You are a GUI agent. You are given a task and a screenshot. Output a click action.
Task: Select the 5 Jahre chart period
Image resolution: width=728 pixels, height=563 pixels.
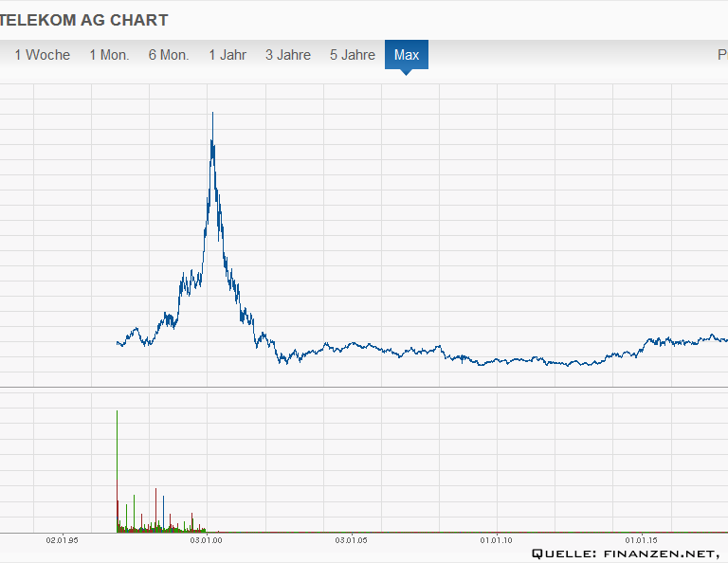[353, 55]
